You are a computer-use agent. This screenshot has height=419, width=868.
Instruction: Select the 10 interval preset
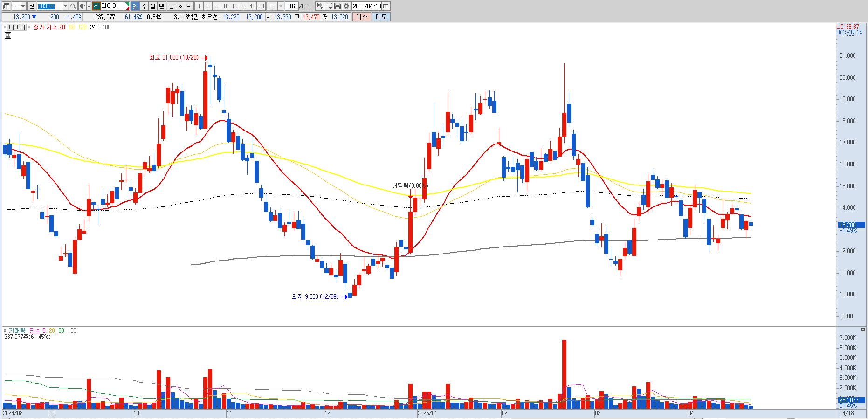click(226, 6)
